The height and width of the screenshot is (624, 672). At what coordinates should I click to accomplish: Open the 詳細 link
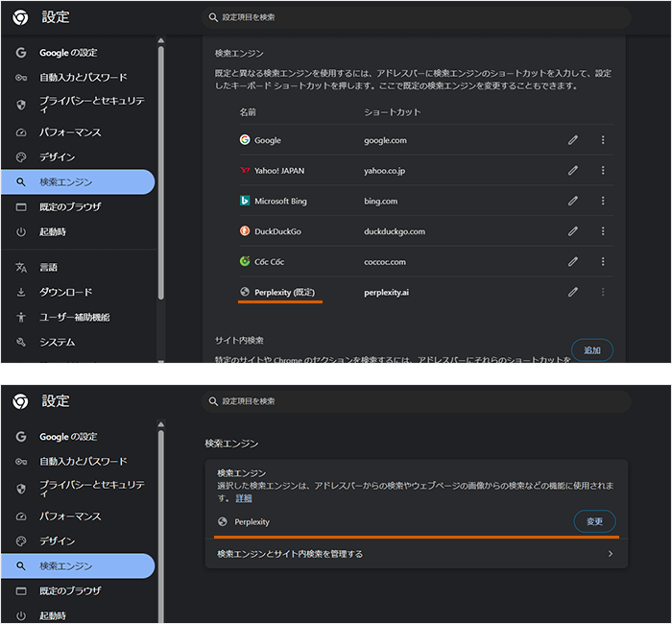[244, 498]
